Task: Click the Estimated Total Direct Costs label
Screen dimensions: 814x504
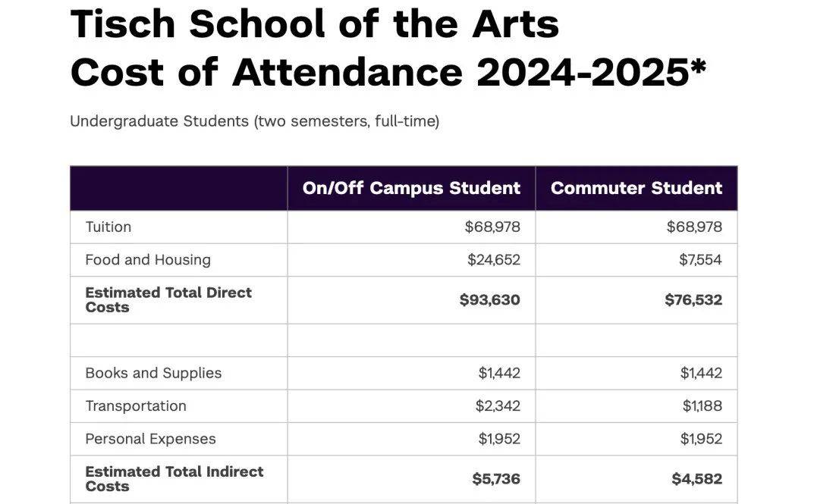Action: pyautogui.click(x=168, y=299)
